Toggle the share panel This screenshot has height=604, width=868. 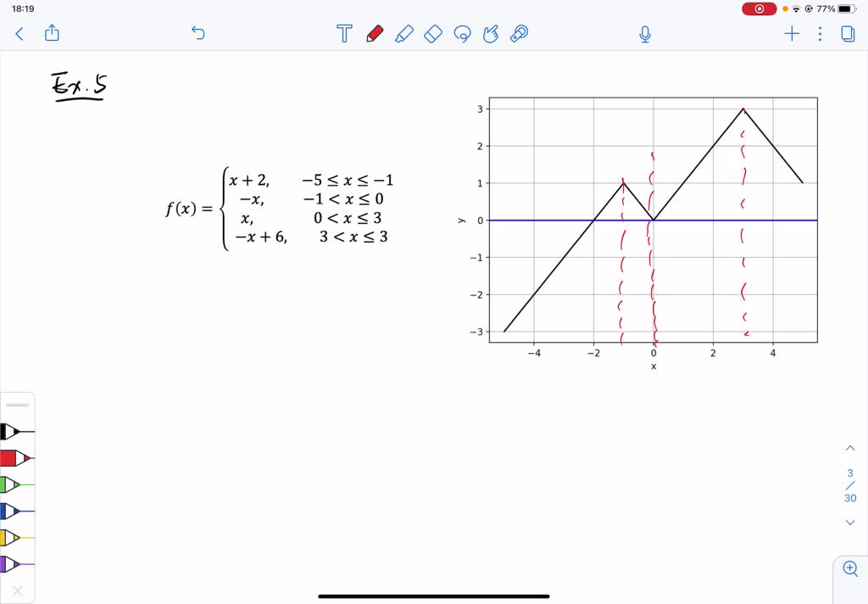(x=52, y=33)
